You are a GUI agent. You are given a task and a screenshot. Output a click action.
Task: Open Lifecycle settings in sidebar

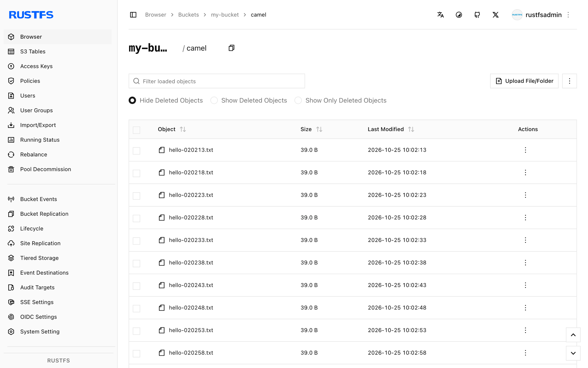pyautogui.click(x=58, y=228)
